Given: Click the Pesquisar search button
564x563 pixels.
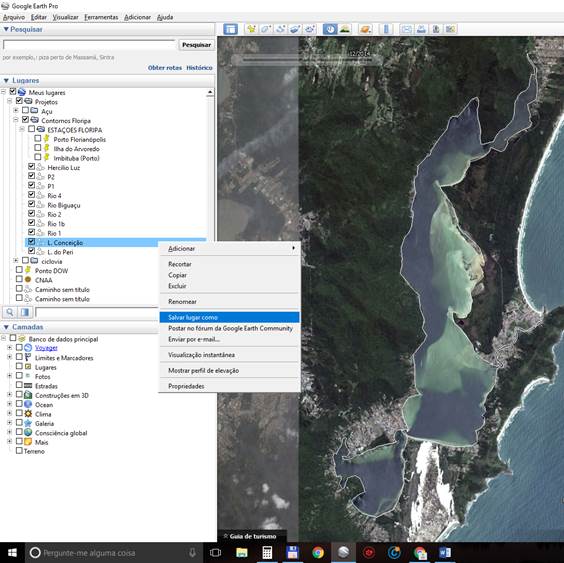Looking at the screenshot, I should coord(196,45).
